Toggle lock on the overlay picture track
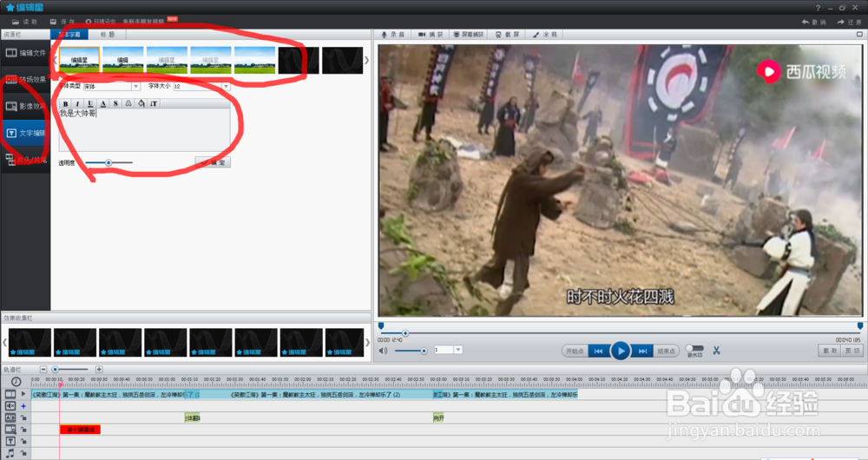The width and height of the screenshot is (868, 460). [23, 430]
